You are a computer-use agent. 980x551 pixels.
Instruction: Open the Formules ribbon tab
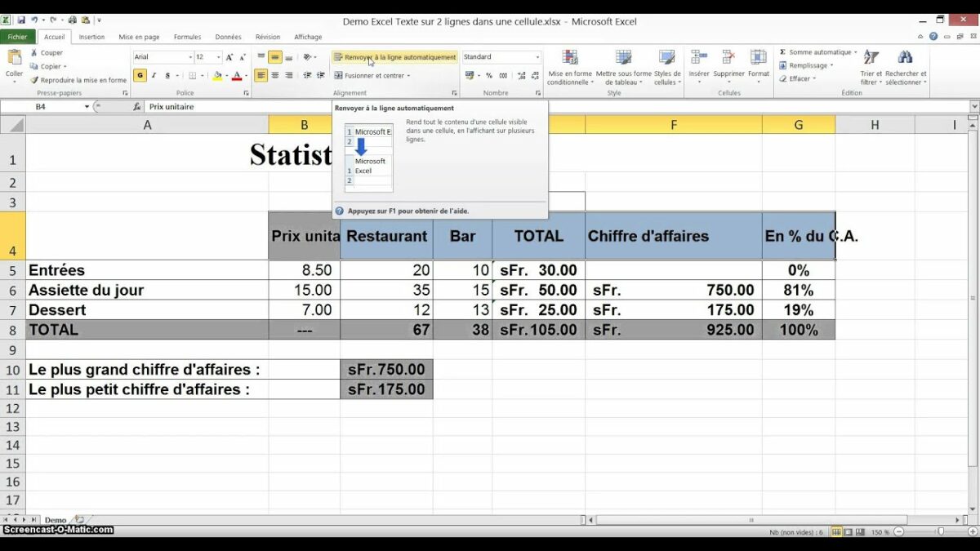[x=187, y=37]
